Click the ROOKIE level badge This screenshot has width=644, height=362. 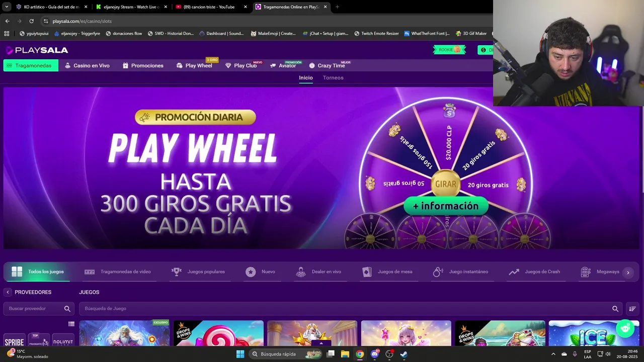[x=449, y=50]
